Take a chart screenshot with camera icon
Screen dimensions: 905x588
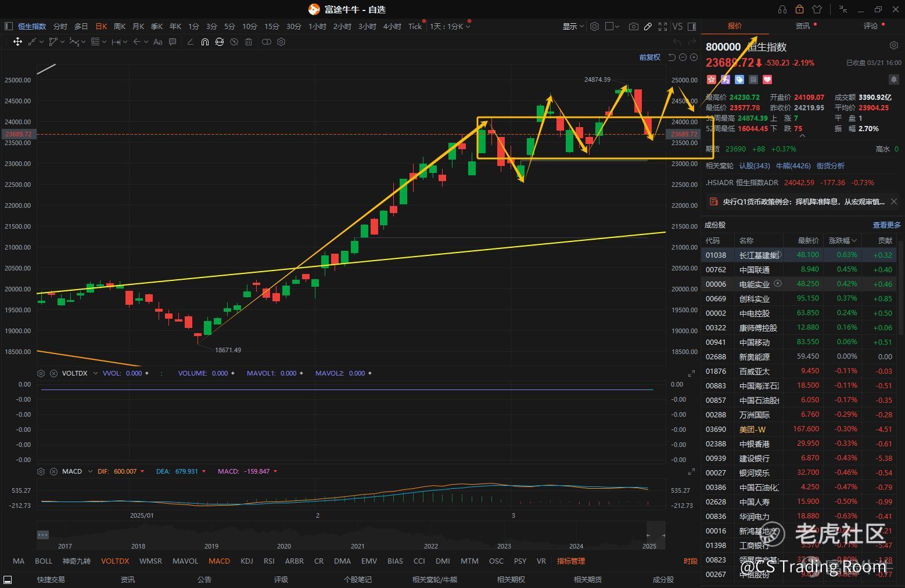(634, 26)
